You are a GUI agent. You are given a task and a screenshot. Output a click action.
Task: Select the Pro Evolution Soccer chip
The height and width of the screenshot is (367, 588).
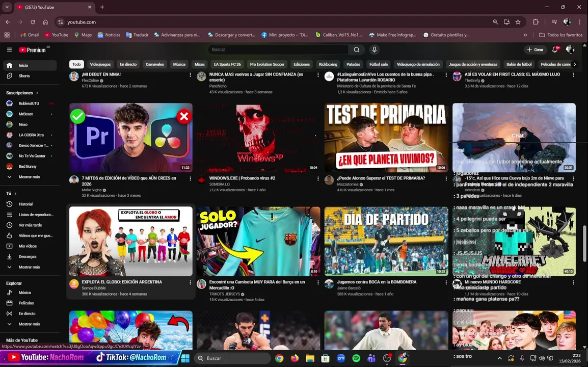pyautogui.click(x=267, y=64)
